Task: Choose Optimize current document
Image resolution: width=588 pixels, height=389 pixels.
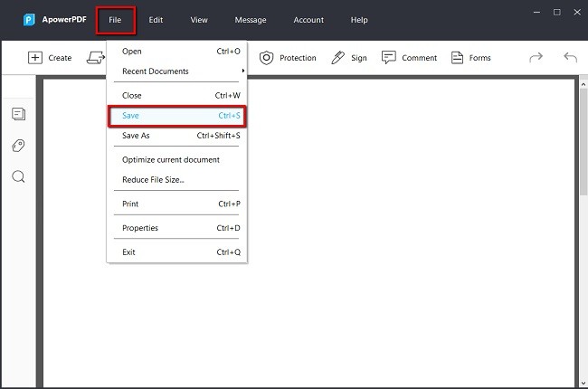Action: click(171, 160)
